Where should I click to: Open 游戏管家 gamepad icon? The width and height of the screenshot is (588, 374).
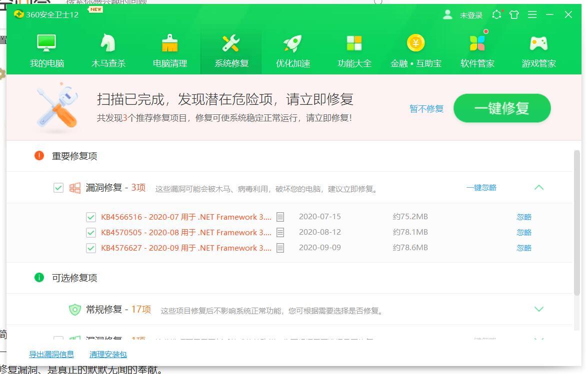pyautogui.click(x=538, y=43)
